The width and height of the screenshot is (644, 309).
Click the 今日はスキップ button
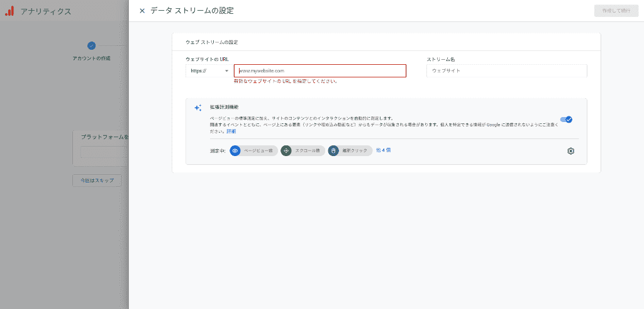[x=97, y=181]
